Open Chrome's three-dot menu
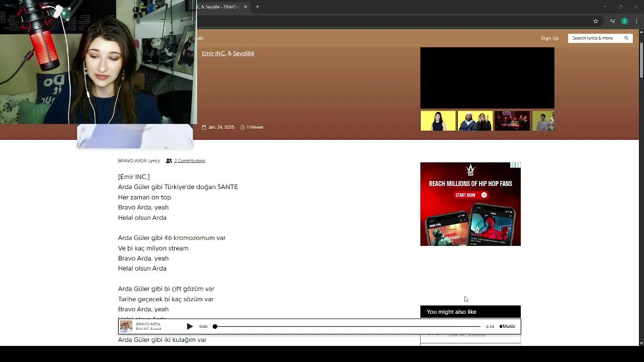This screenshot has height=362, width=644. [x=636, y=21]
